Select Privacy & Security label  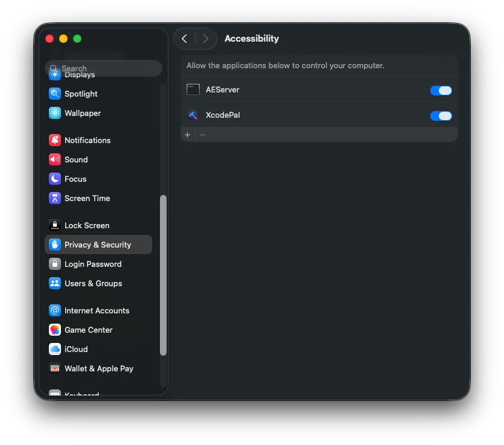point(98,245)
